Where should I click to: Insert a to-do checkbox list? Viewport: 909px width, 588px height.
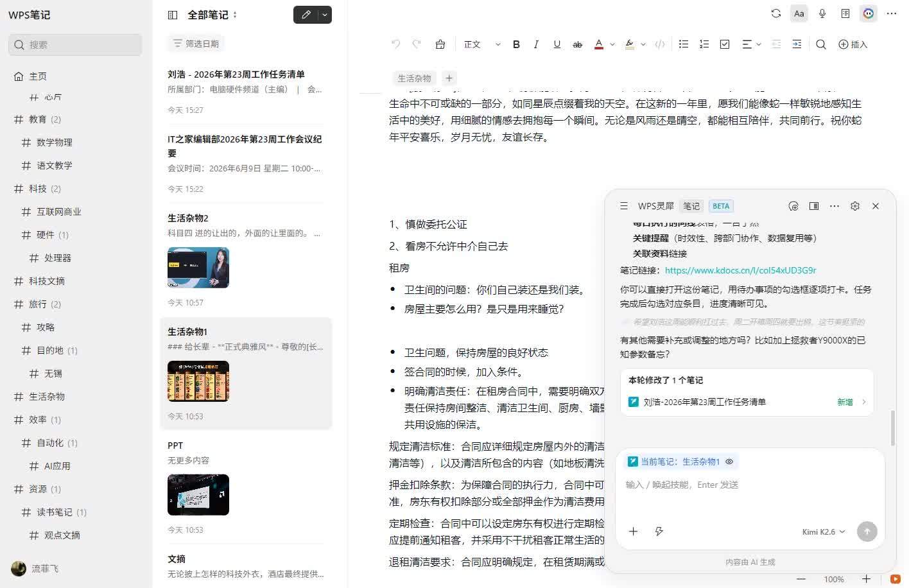[725, 44]
